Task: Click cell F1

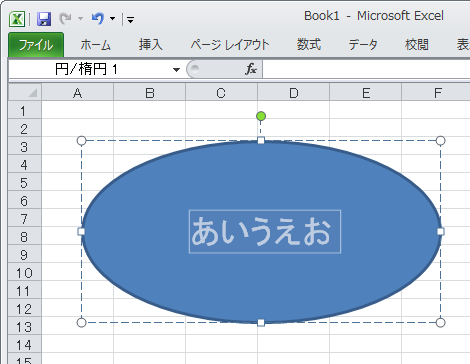Action: tap(436, 110)
